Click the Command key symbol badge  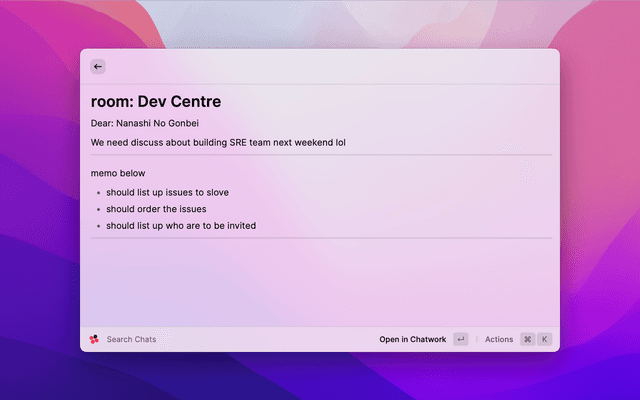[527, 339]
